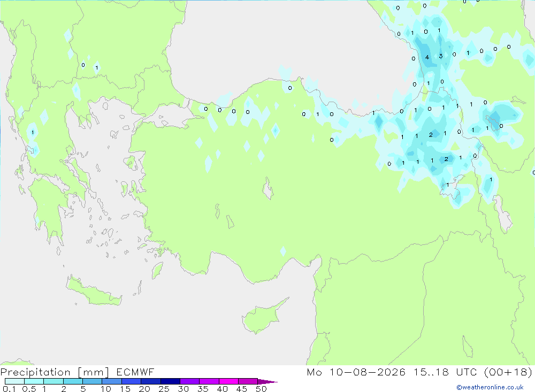Viewport: 535px width, 392px height.
Task: Click the '15' legend scale label
Action: (x=125, y=389)
